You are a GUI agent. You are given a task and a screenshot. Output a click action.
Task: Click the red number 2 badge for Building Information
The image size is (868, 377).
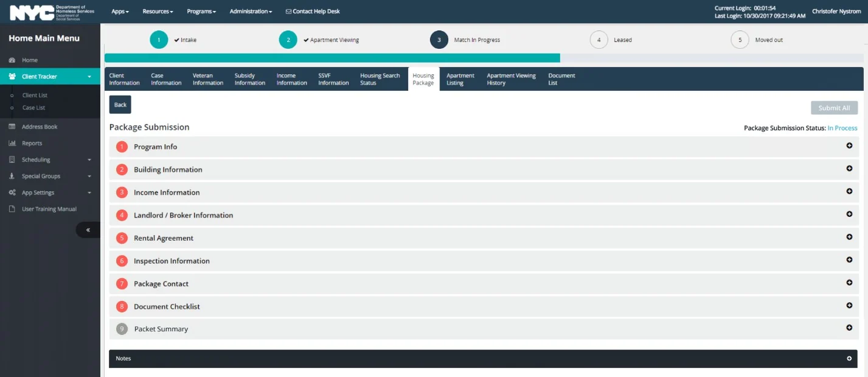pos(122,169)
